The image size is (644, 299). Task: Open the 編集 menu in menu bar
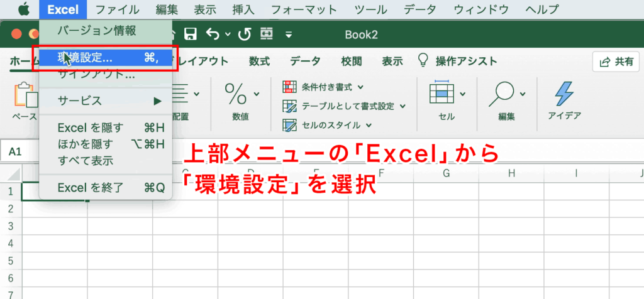point(167,9)
